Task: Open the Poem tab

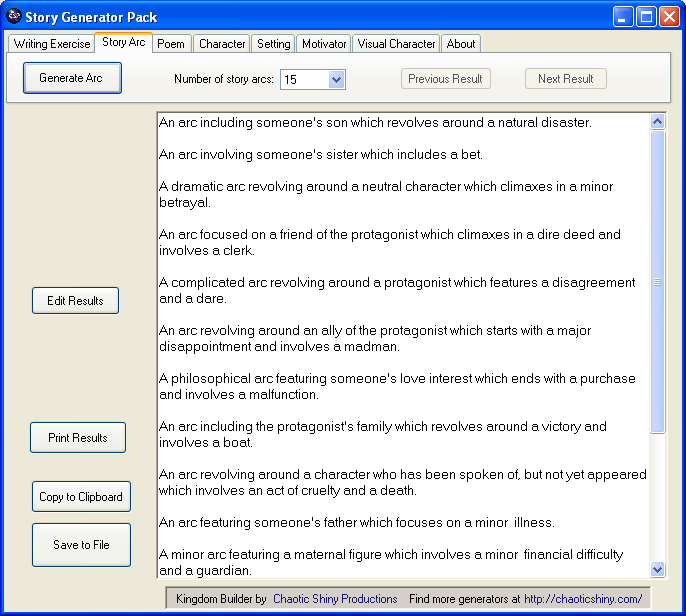Action: pos(171,44)
